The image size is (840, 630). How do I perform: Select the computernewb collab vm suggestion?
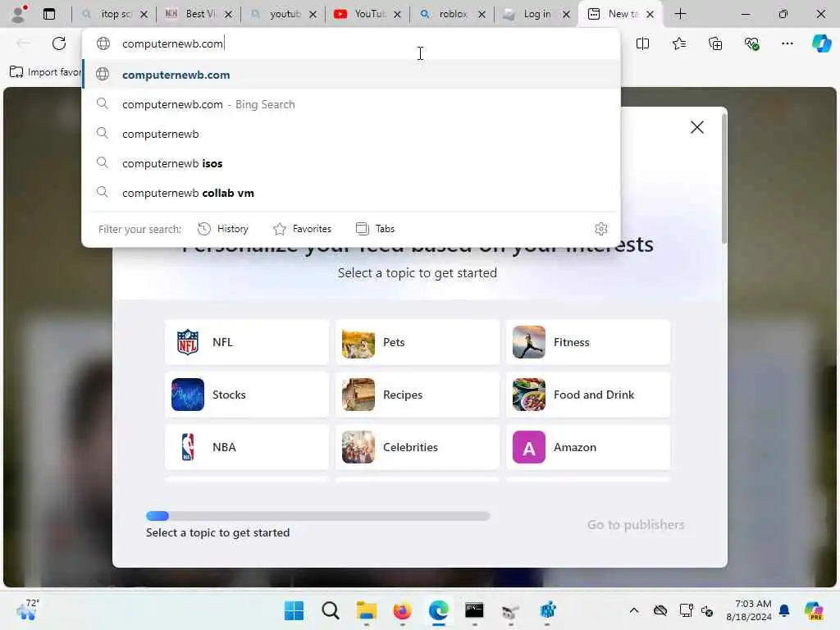[x=351, y=193]
